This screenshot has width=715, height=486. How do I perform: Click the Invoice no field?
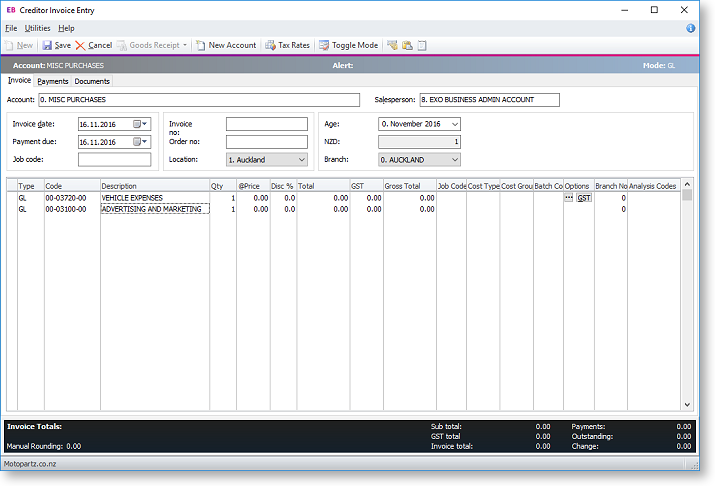[x=267, y=124]
